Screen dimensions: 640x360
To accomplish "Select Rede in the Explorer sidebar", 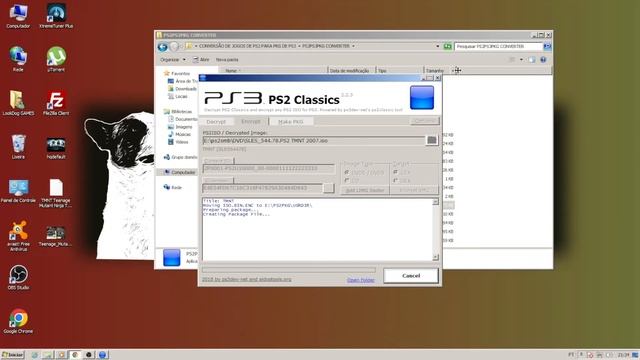I will coord(173,187).
